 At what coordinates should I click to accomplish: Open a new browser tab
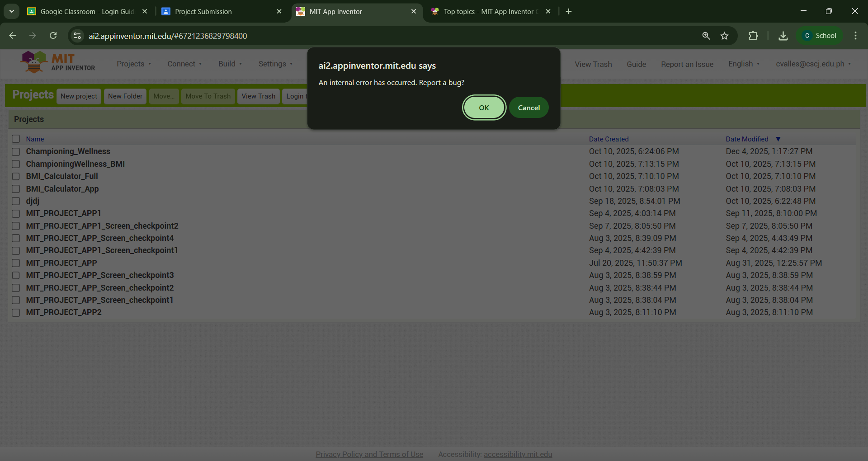pos(569,11)
